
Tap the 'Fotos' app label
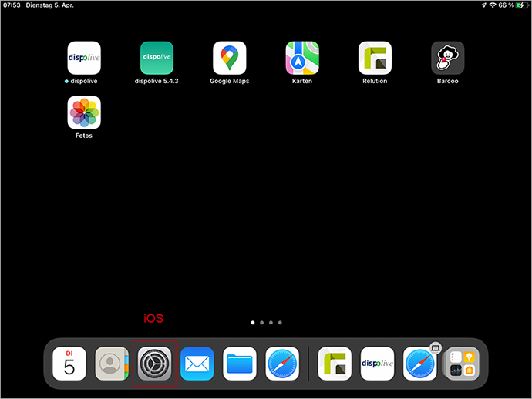[84, 136]
